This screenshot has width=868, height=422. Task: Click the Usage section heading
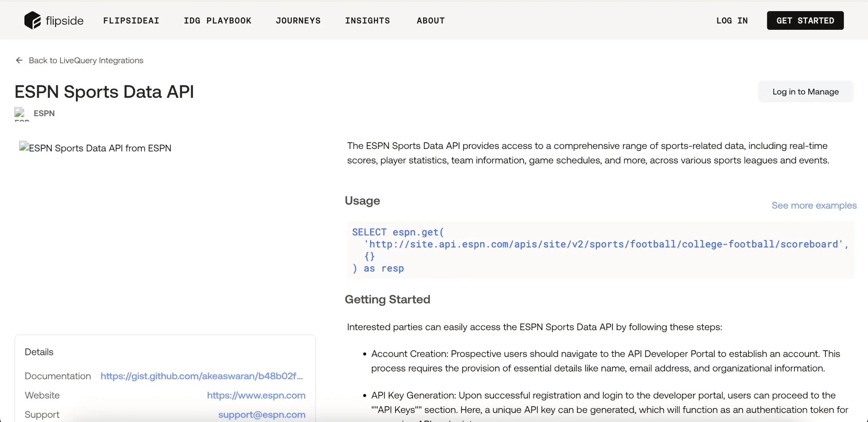pos(362,201)
